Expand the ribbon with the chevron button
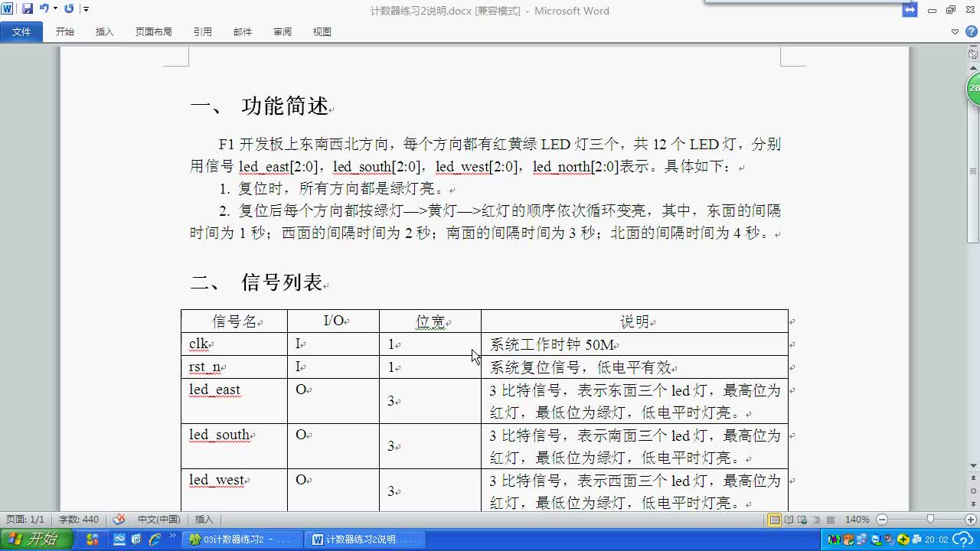Image resolution: width=980 pixels, height=551 pixels. click(x=955, y=31)
